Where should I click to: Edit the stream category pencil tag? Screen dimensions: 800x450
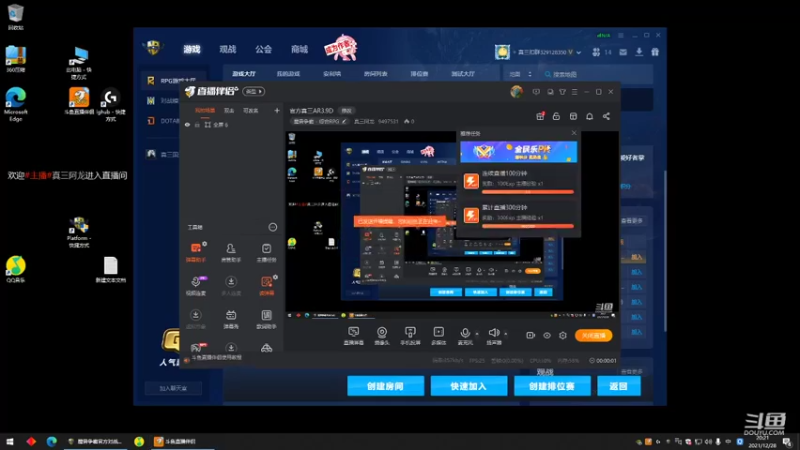tap(320, 121)
